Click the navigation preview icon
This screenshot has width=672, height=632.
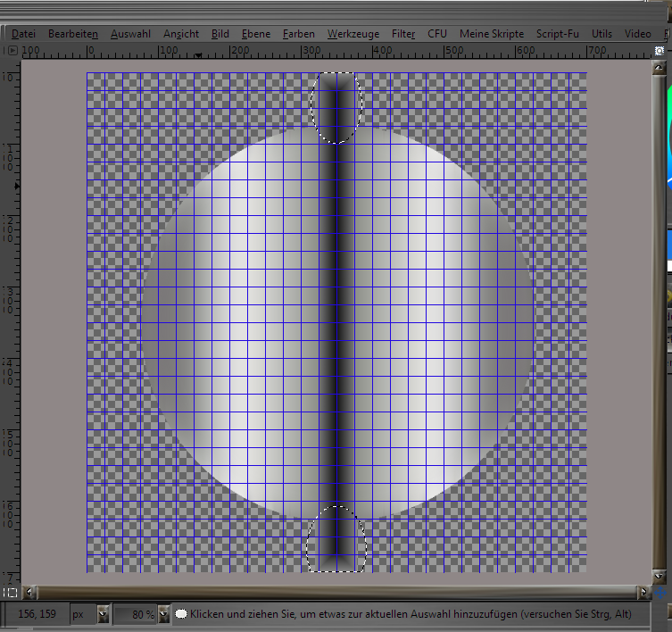(x=660, y=593)
